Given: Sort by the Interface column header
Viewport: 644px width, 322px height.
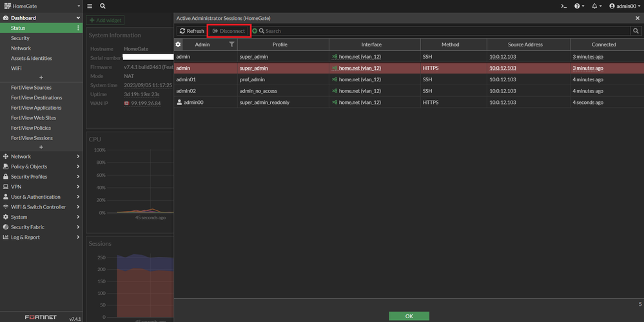Looking at the screenshot, I should coord(371,45).
